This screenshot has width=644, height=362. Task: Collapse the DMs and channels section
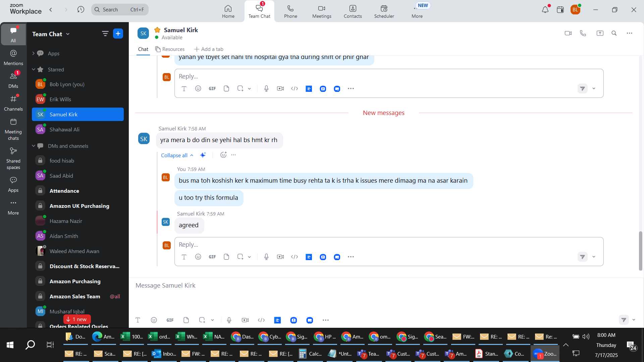[x=33, y=146]
